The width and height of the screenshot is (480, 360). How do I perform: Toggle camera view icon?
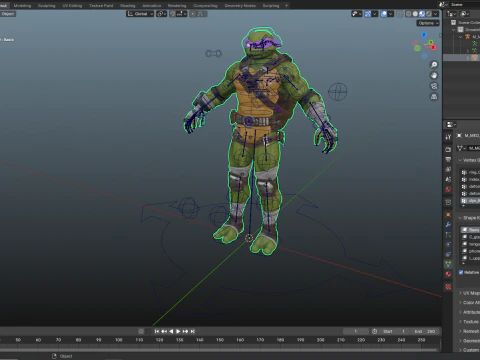coord(434,86)
